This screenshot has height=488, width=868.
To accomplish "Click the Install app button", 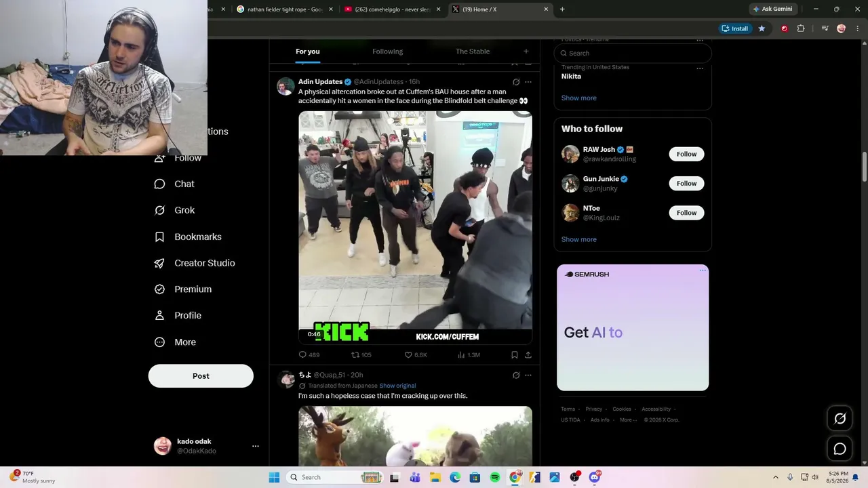I will 735,28.
